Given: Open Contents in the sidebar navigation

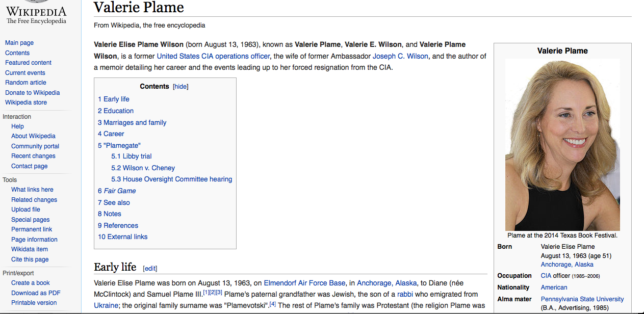Looking at the screenshot, I should [x=17, y=53].
